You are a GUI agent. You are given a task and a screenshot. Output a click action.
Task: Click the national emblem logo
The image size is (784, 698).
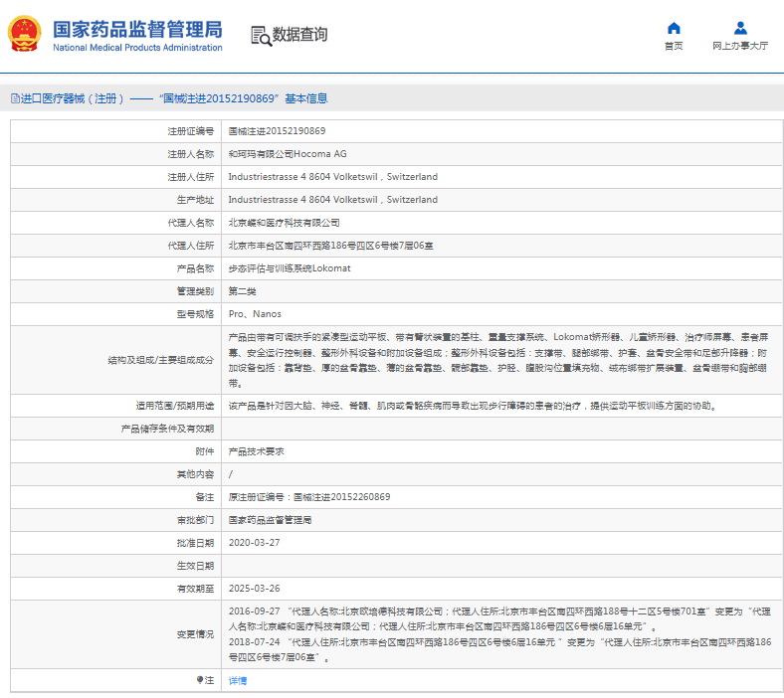pyautogui.click(x=26, y=35)
